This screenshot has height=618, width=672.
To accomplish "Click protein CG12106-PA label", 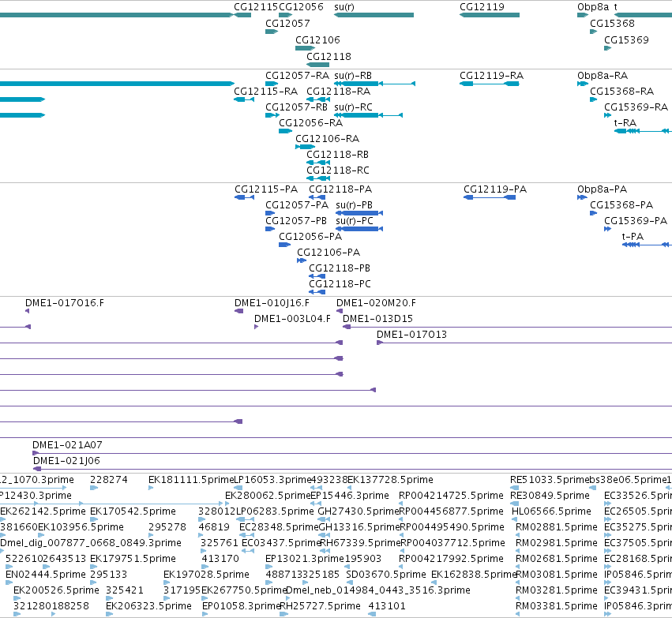I will pos(328,253).
